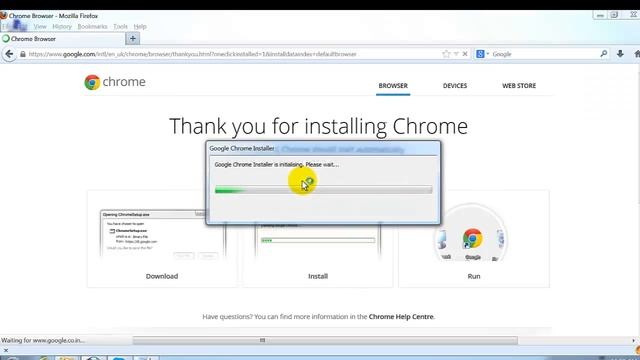640x360 pixels.
Task: Click the horizontal scrollbar right arrow
Action: coord(633,340)
